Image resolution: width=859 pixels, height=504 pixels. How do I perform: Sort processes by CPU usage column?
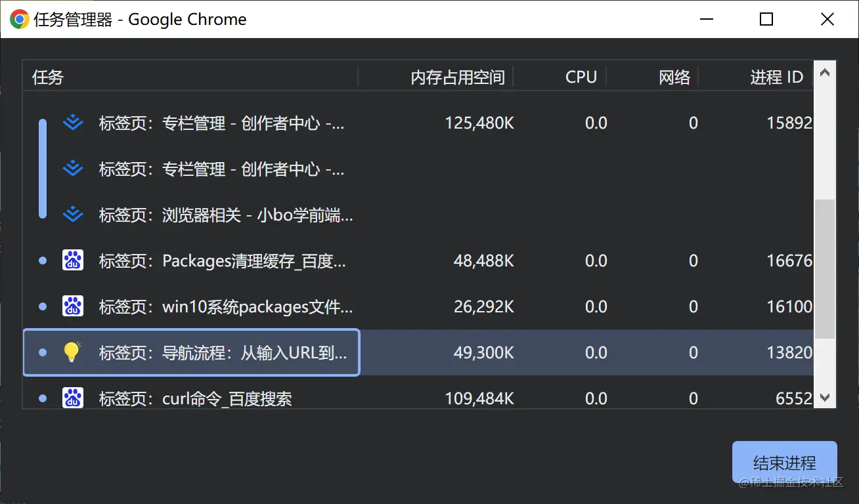[581, 77]
